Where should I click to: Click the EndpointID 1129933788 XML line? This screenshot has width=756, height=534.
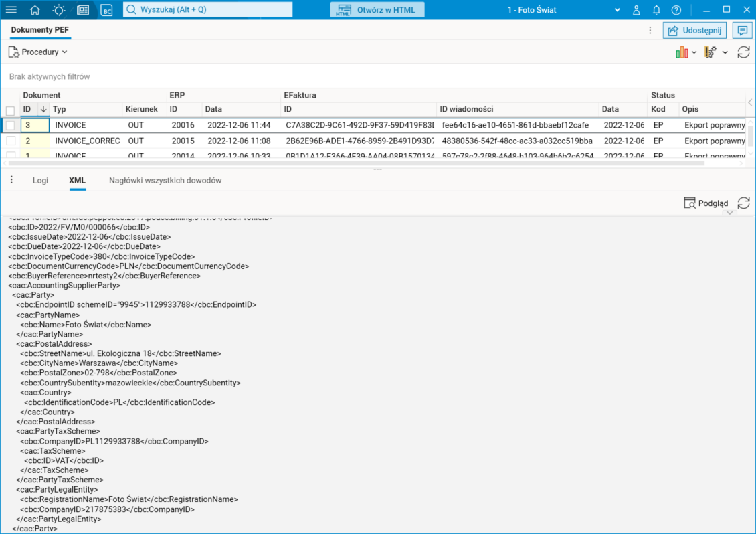coord(136,305)
